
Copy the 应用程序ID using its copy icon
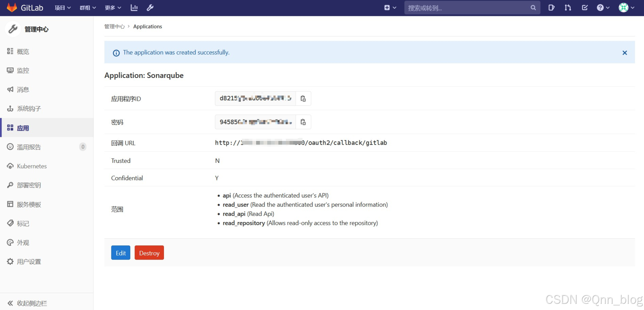[303, 98]
